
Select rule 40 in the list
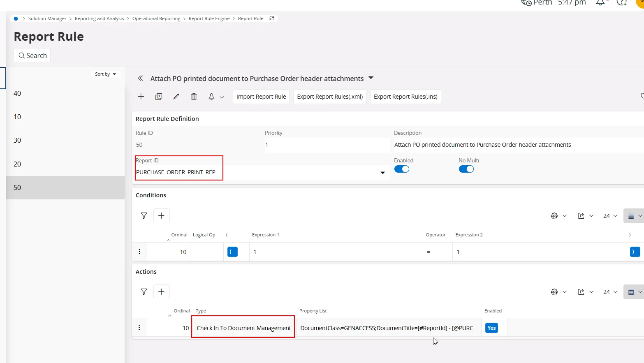(65, 93)
